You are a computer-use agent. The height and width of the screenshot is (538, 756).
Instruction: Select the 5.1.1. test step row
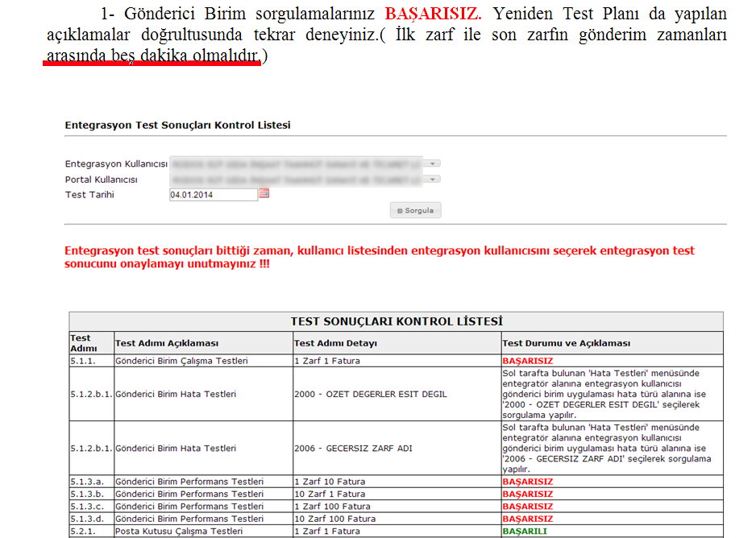pyautogui.click(x=84, y=361)
